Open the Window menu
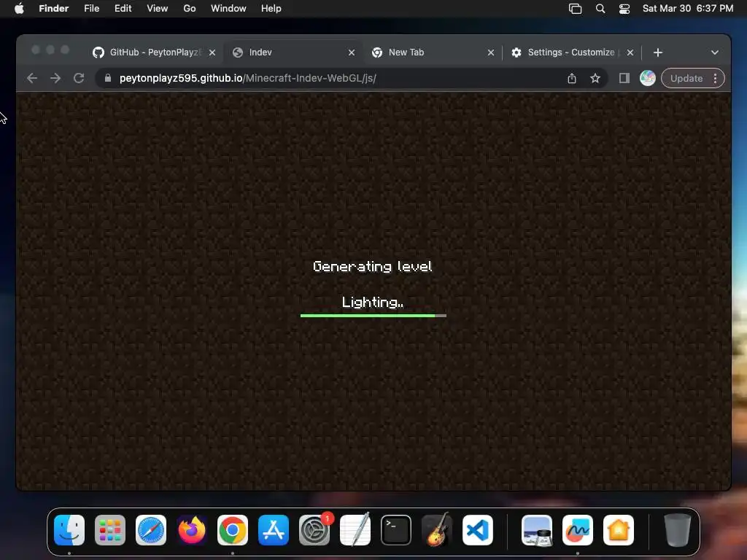Viewport: 747px width, 560px height. click(x=228, y=9)
